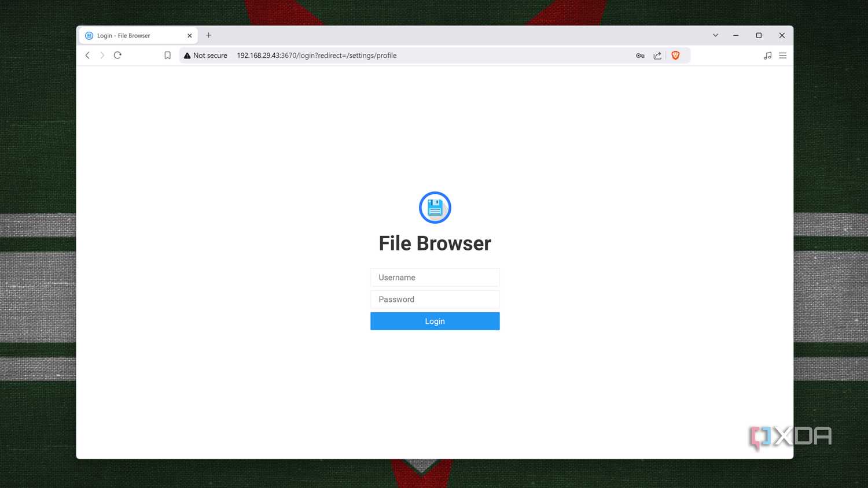Click the Not secure warning indicator
Image resolution: width=868 pixels, height=488 pixels.
click(x=205, y=56)
